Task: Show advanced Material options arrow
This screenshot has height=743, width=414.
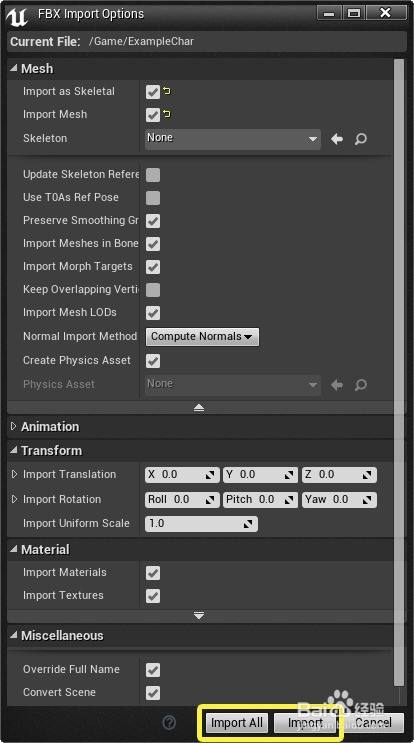Action: pyautogui.click(x=199, y=616)
